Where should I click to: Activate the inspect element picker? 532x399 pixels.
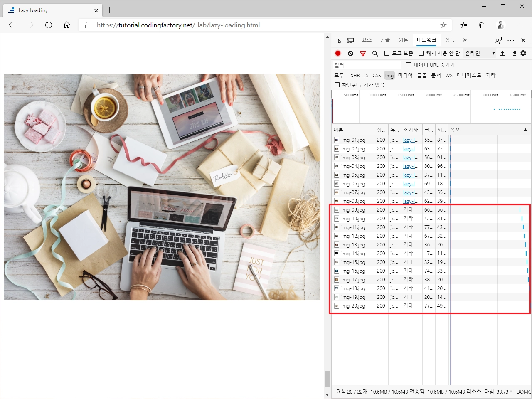338,40
